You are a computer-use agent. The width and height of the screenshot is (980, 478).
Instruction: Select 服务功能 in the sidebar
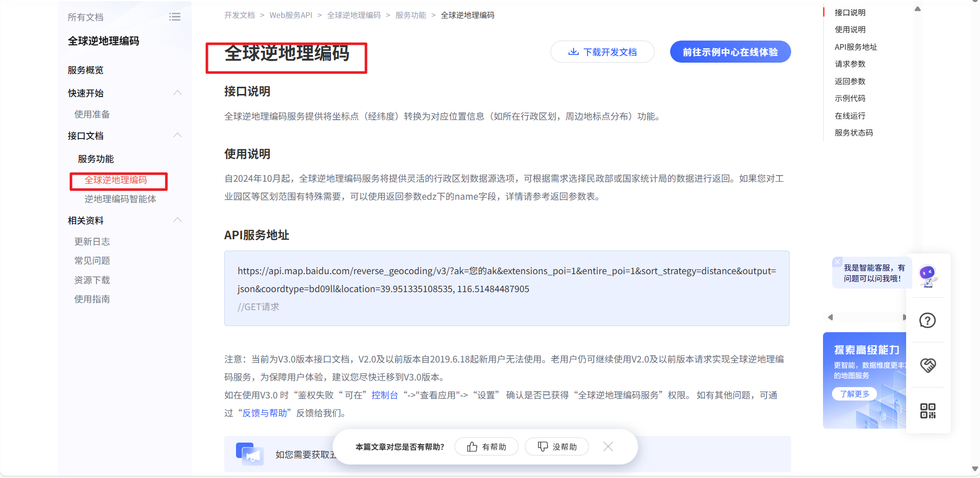click(96, 159)
